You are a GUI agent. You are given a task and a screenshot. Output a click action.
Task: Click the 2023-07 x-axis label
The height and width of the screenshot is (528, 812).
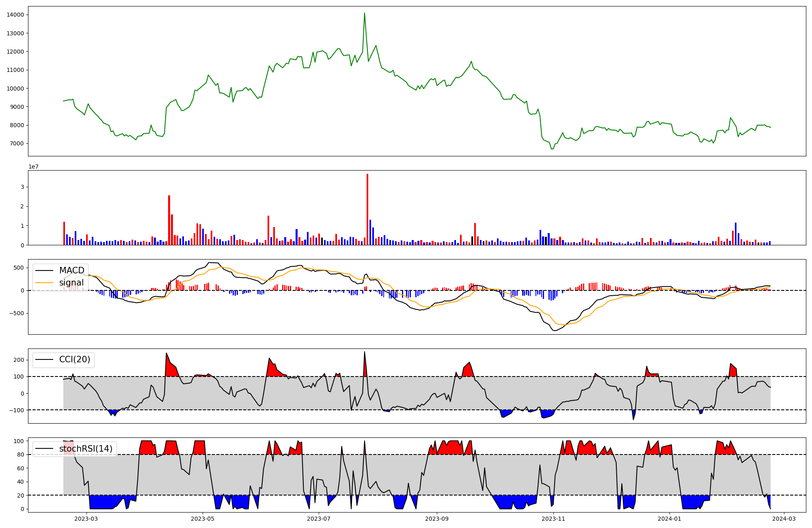[x=319, y=519]
